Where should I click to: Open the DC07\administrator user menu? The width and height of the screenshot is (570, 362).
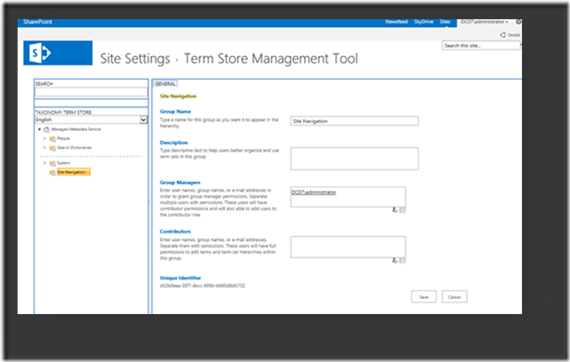[484, 22]
